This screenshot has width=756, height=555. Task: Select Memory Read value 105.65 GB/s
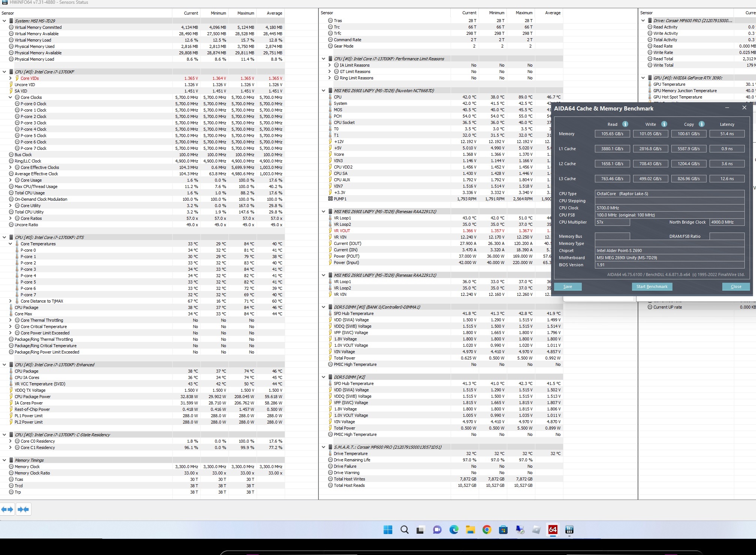[612, 134]
